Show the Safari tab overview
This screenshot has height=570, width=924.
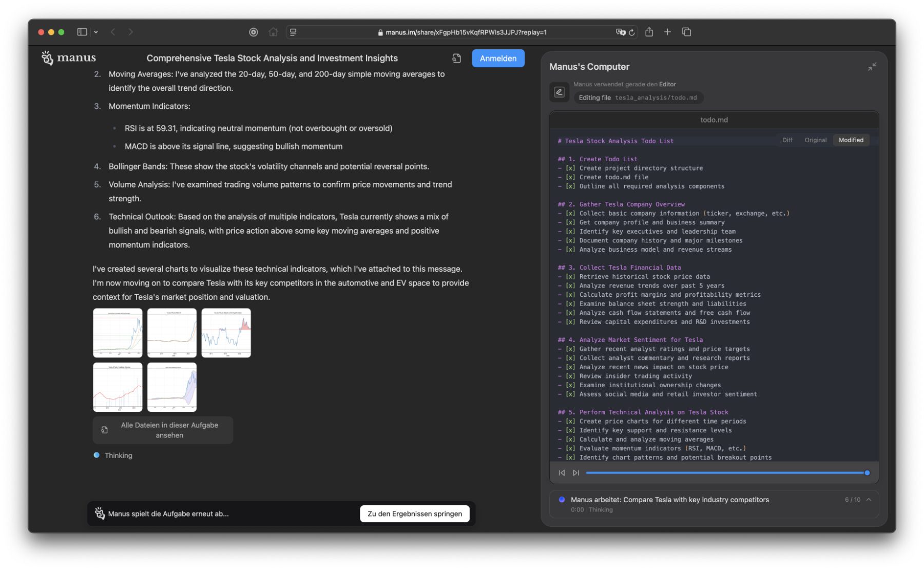coord(686,32)
